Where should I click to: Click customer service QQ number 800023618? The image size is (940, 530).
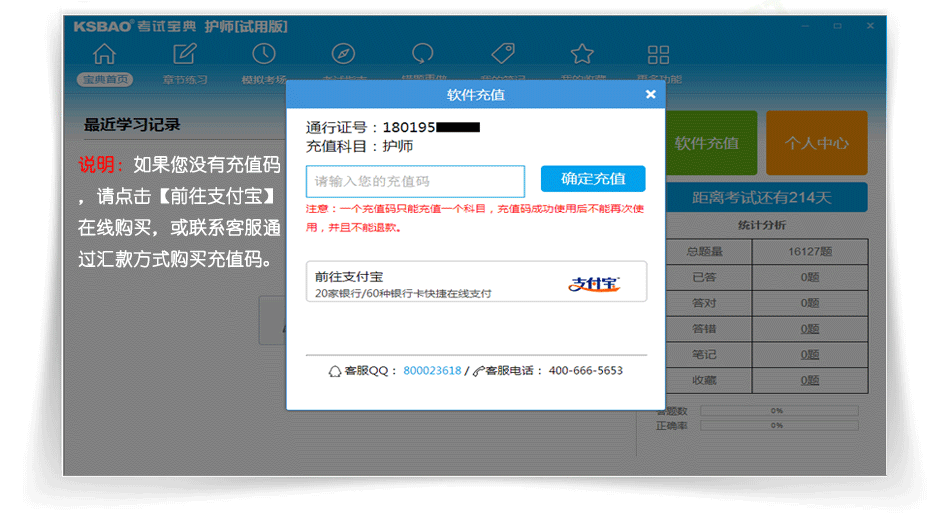click(432, 371)
